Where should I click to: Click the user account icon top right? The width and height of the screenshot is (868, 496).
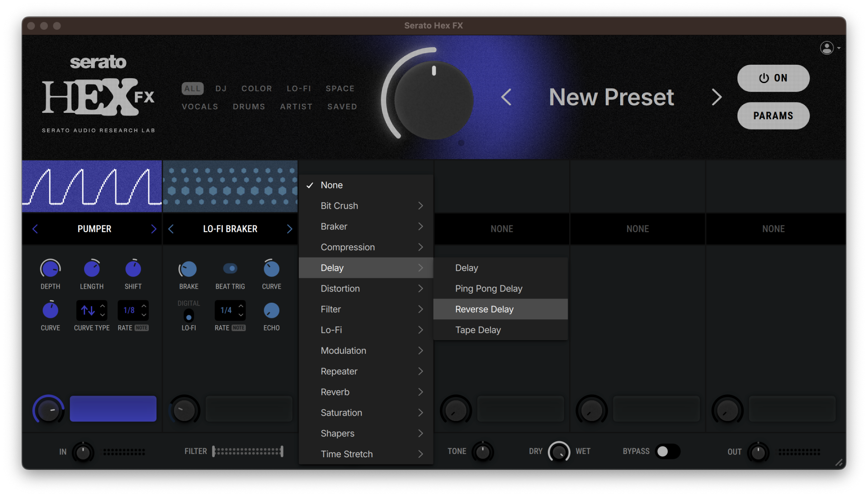pyautogui.click(x=826, y=47)
